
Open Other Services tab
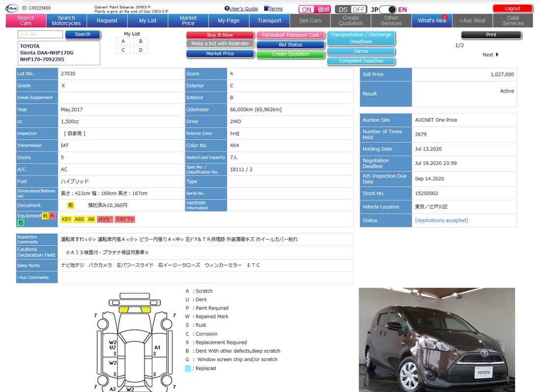391,21
